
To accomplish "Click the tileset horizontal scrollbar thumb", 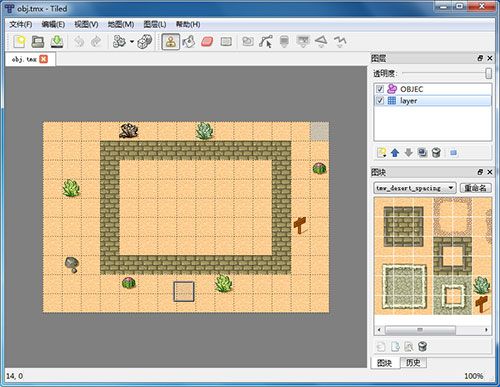I will point(420,330).
